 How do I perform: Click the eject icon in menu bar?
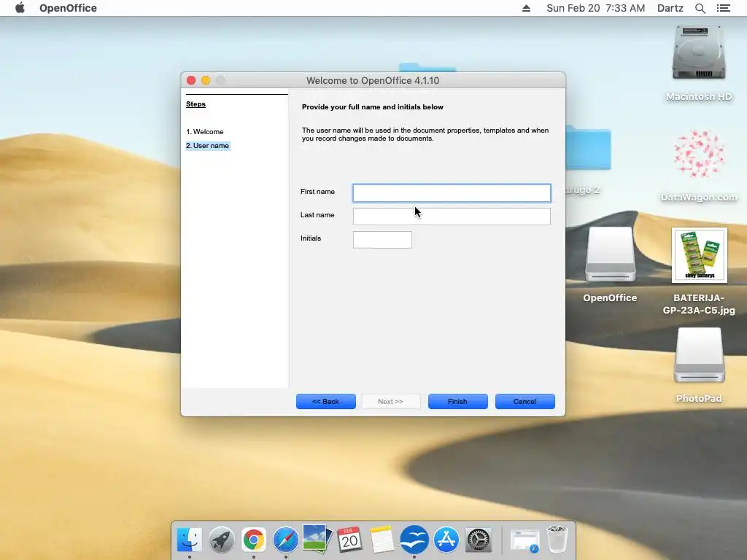click(x=526, y=8)
